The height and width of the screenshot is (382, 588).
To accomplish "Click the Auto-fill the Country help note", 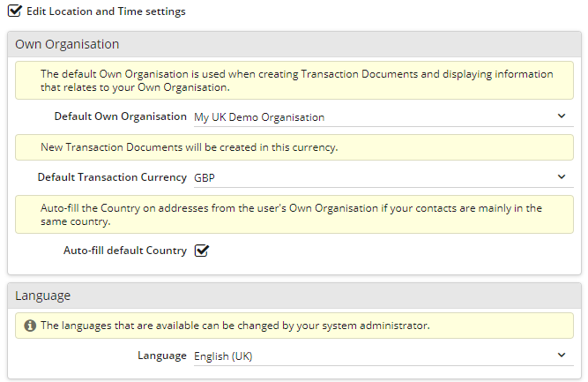I will coord(294,214).
